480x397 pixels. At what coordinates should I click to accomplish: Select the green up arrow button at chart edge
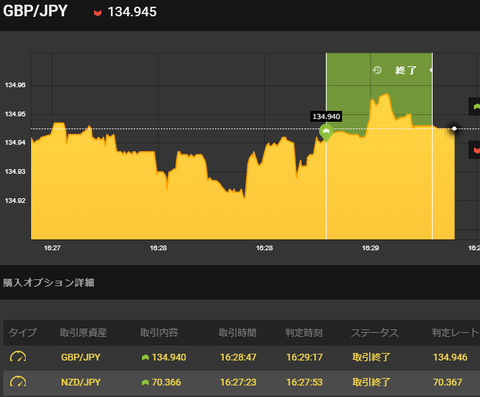point(475,107)
